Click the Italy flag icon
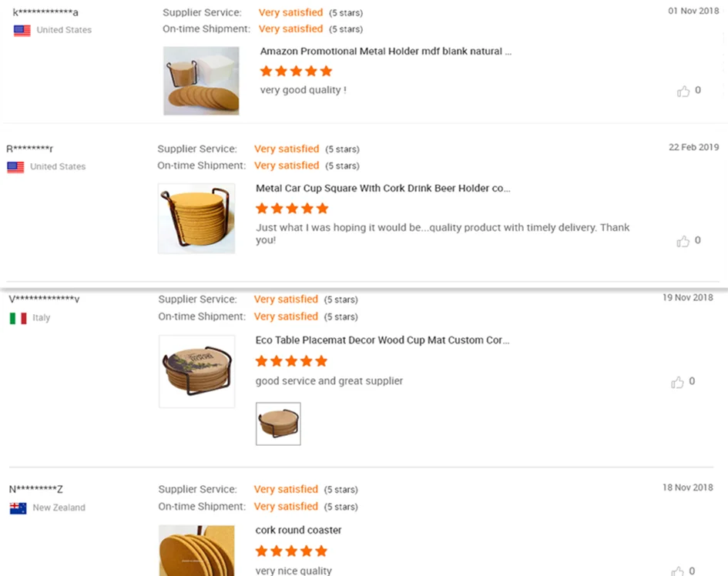Image resolution: width=728 pixels, height=576 pixels. [x=18, y=318]
